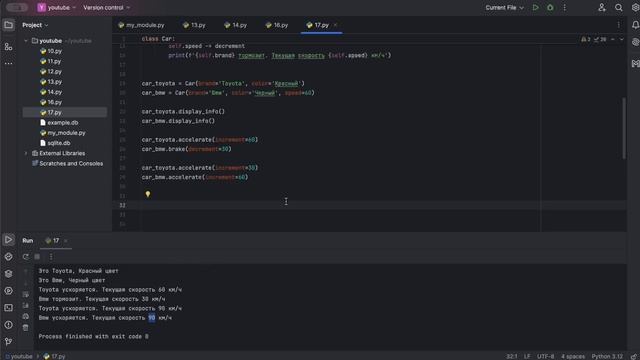Print the Run console output
Image resolution: width=640 pixels, height=360 pixels.
(x=25, y=316)
